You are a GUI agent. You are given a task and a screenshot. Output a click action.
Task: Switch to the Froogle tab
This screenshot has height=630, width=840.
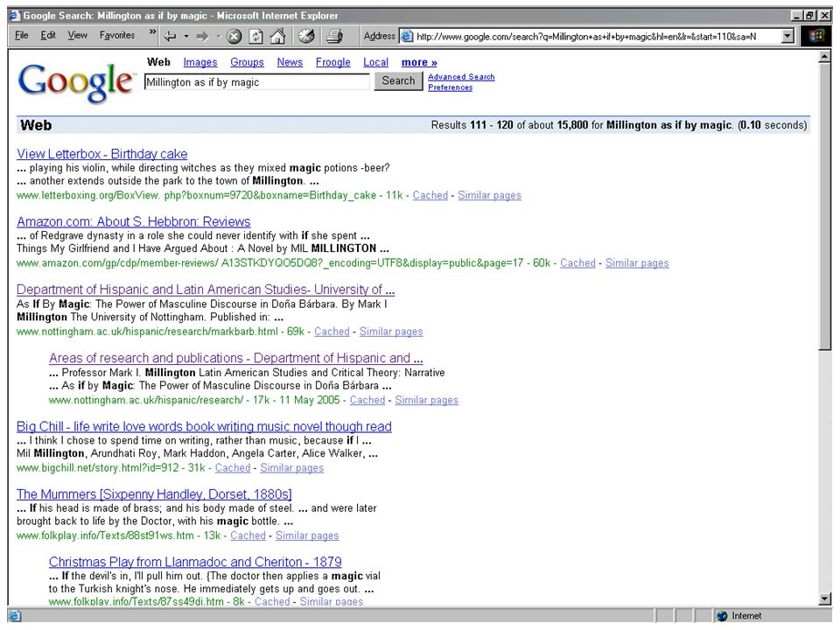[332, 62]
